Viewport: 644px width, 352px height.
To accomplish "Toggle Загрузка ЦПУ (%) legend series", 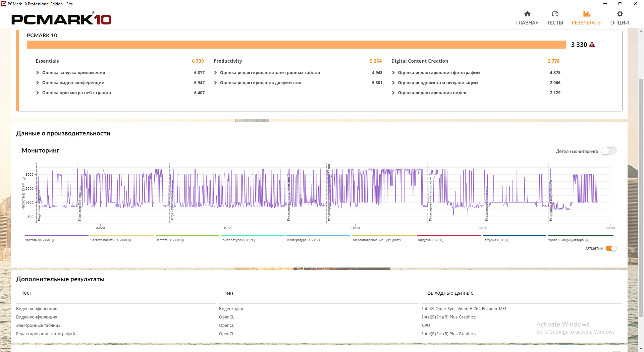I will pyautogui.click(x=514, y=238).
